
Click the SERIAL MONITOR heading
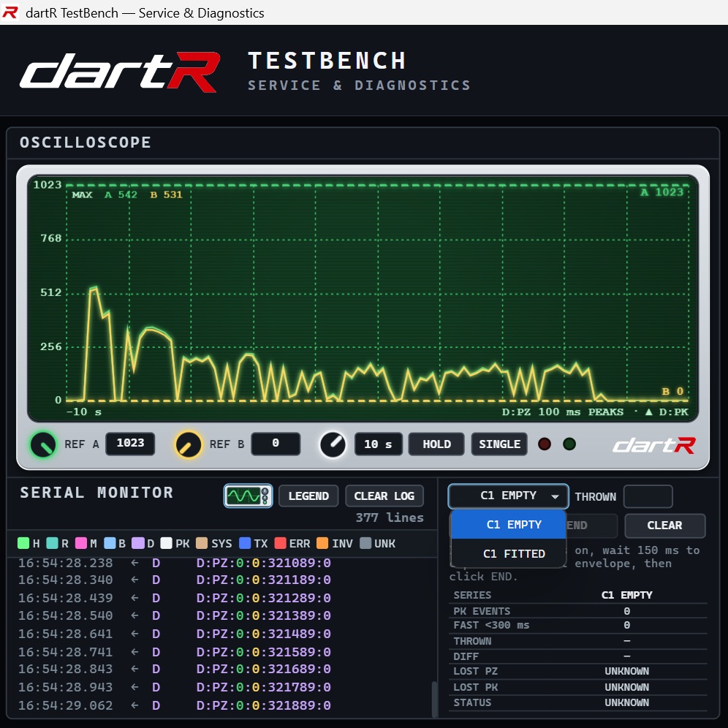coord(96,493)
